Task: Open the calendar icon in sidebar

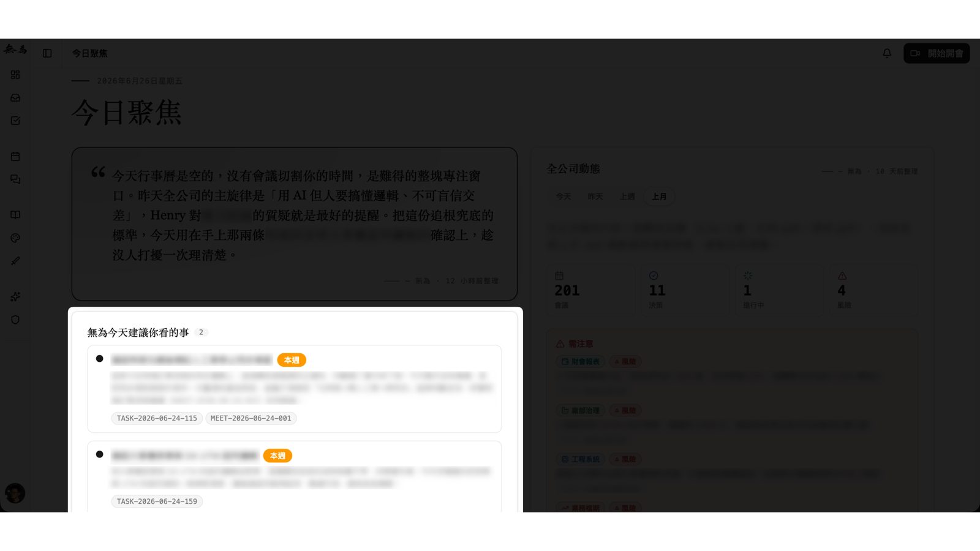Action: point(15,157)
